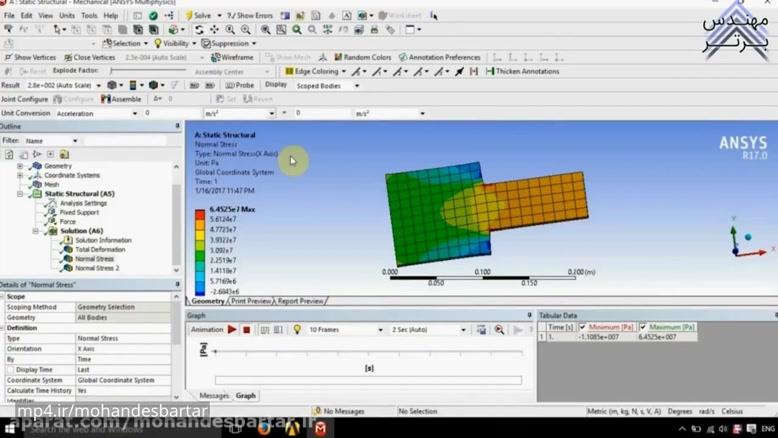Open the Tools menu

pyautogui.click(x=89, y=16)
